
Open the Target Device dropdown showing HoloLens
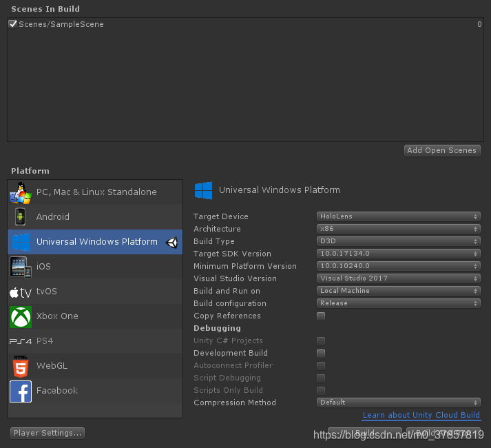[398, 216]
